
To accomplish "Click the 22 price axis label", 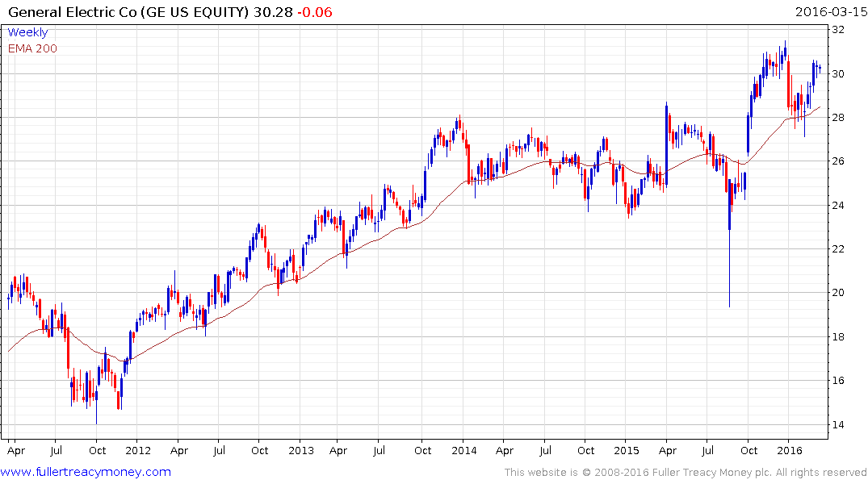I will [838, 249].
